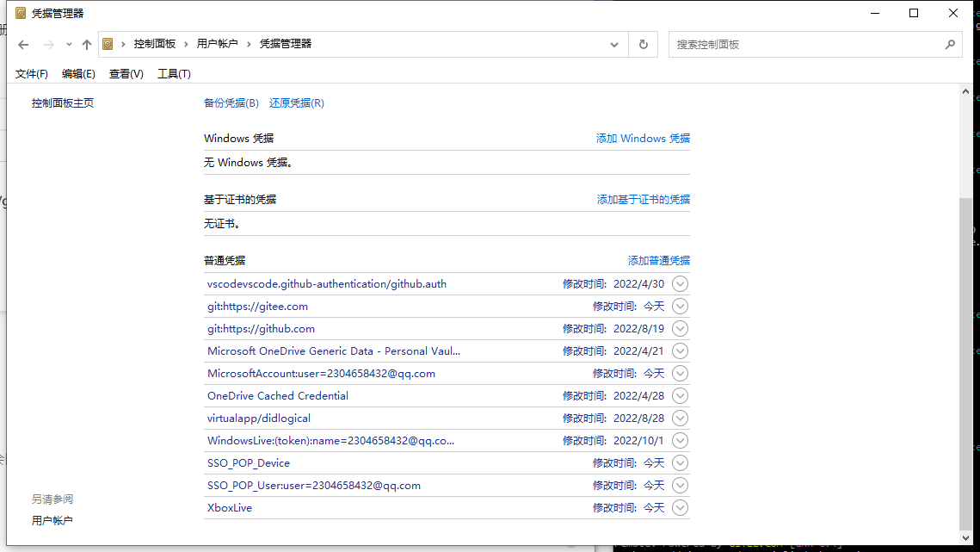Open the address bar history dropdown
The width and height of the screenshot is (980, 552).
tap(613, 45)
